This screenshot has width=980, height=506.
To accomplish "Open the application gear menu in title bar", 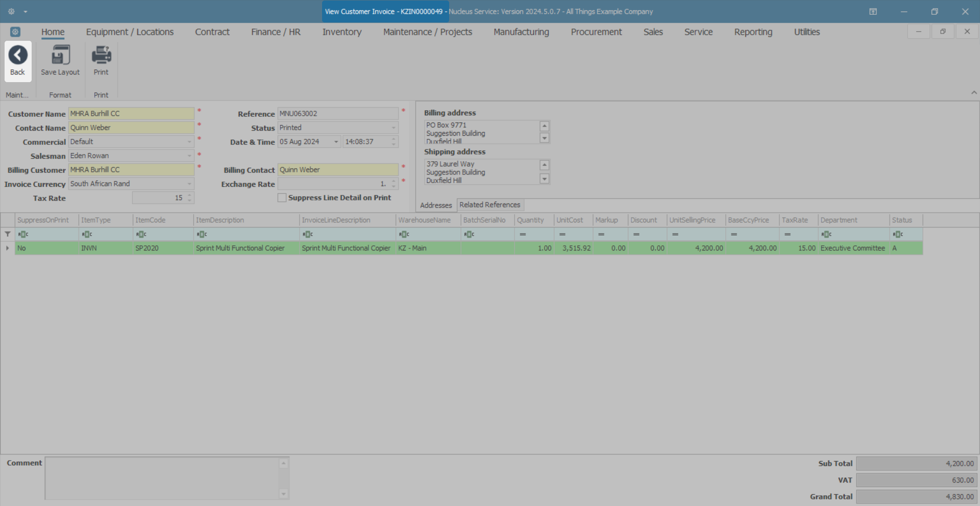I will (x=11, y=11).
